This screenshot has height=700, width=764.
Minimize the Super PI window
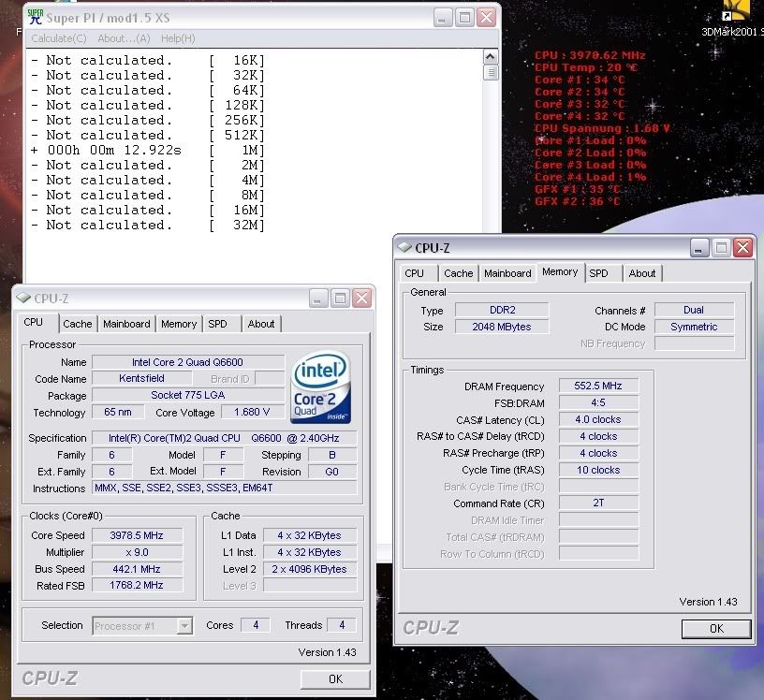click(x=443, y=18)
